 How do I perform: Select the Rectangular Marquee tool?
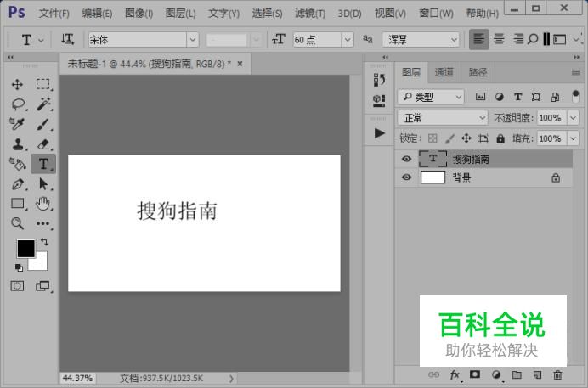click(x=43, y=84)
